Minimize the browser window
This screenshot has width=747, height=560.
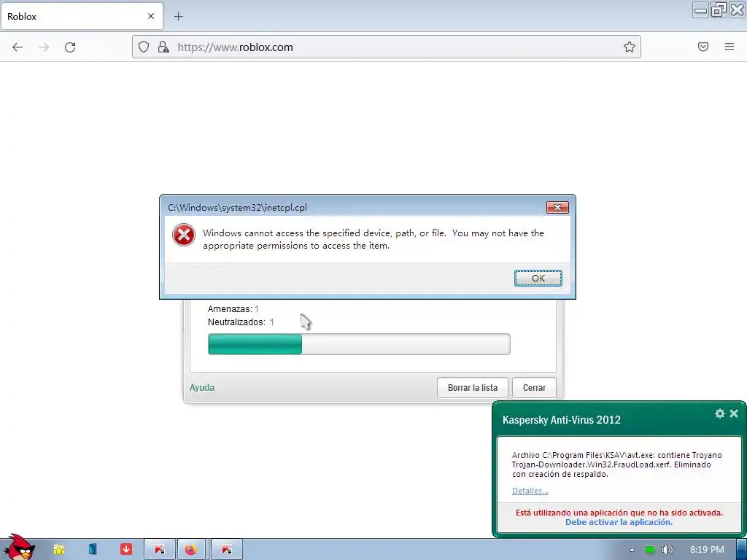click(701, 10)
